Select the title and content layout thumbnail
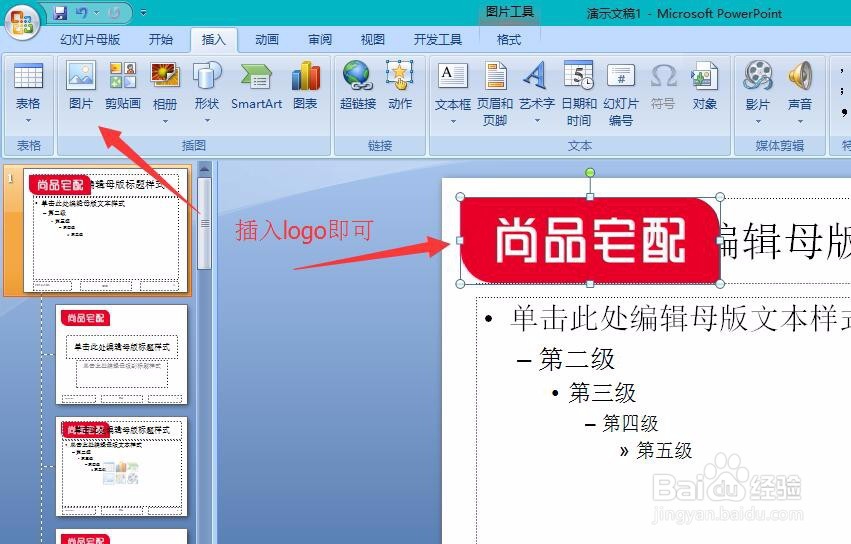The height and width of the screenshot is (544, 851). (121, 466)
